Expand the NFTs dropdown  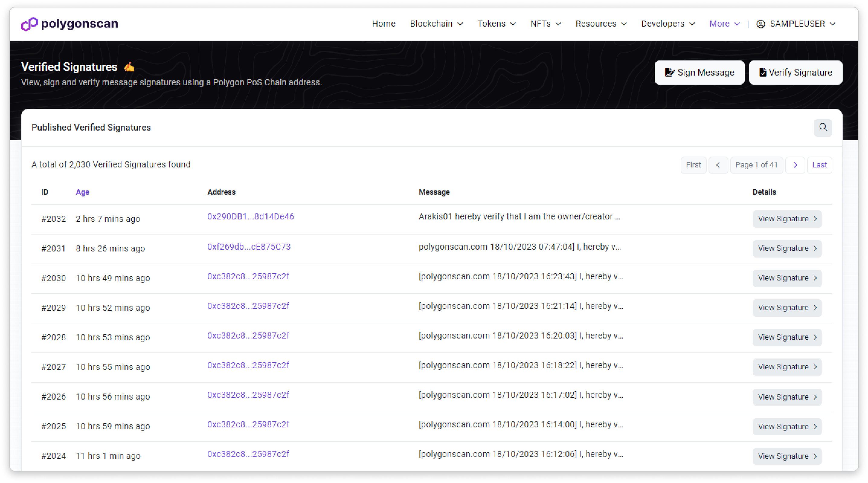[545, 24]
